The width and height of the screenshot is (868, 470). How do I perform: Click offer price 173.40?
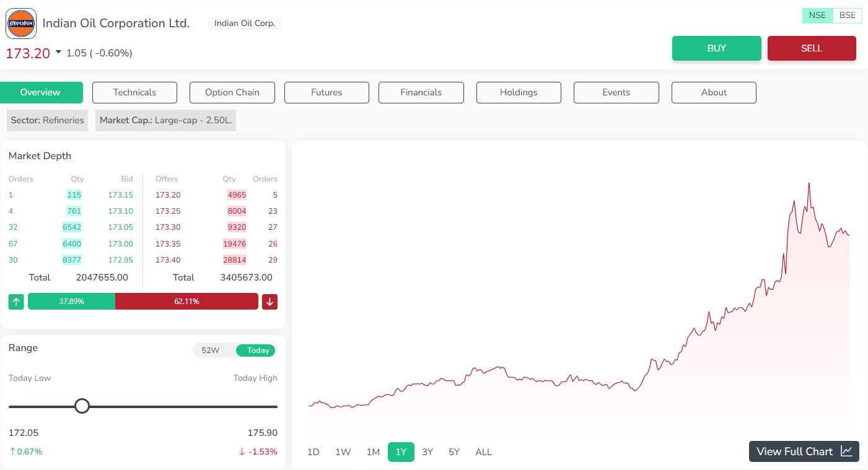(x=168, y=260)
